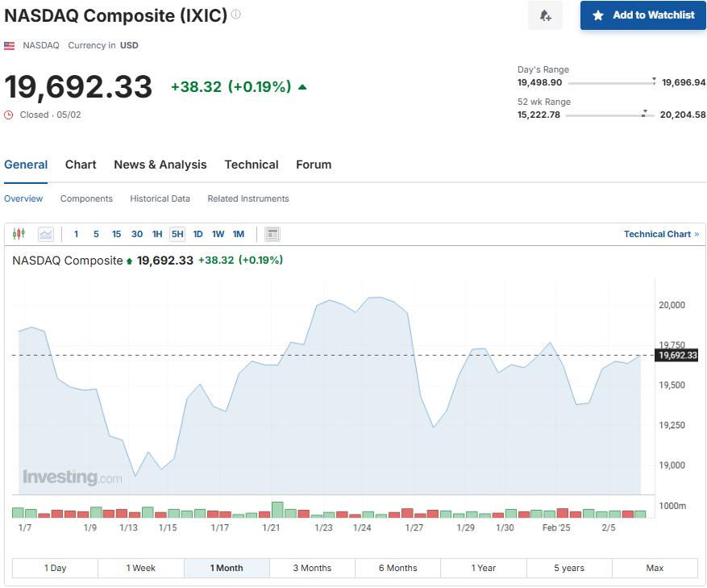Open the Technical Chart link
This screenshot has width=707, height=588.
pos(661,234)
